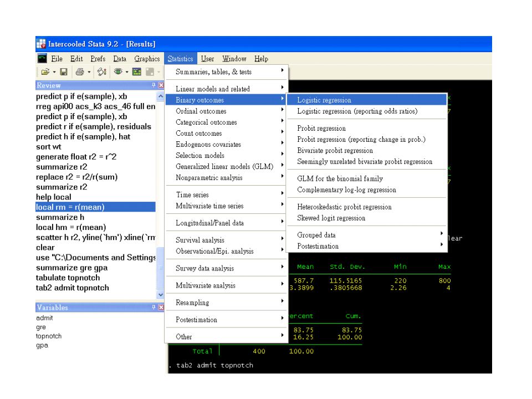Expand the Grouped data submenu

coord(367,235)
